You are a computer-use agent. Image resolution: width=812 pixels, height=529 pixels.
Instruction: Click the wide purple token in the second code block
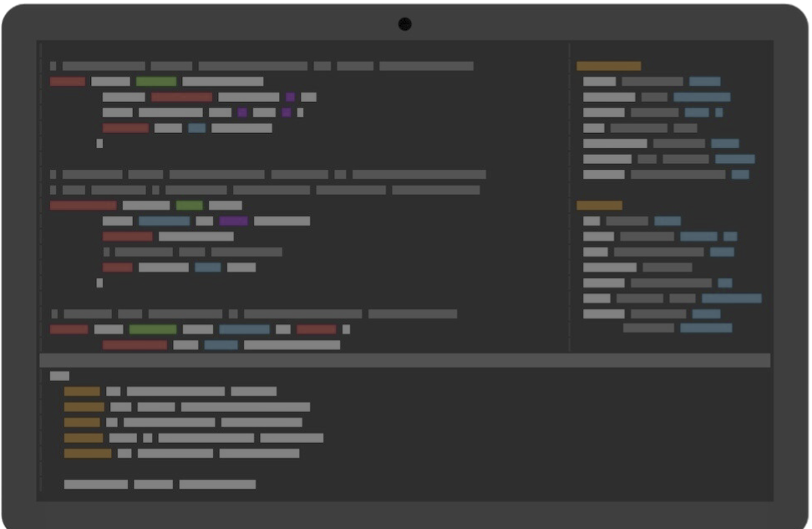[233, 221]
